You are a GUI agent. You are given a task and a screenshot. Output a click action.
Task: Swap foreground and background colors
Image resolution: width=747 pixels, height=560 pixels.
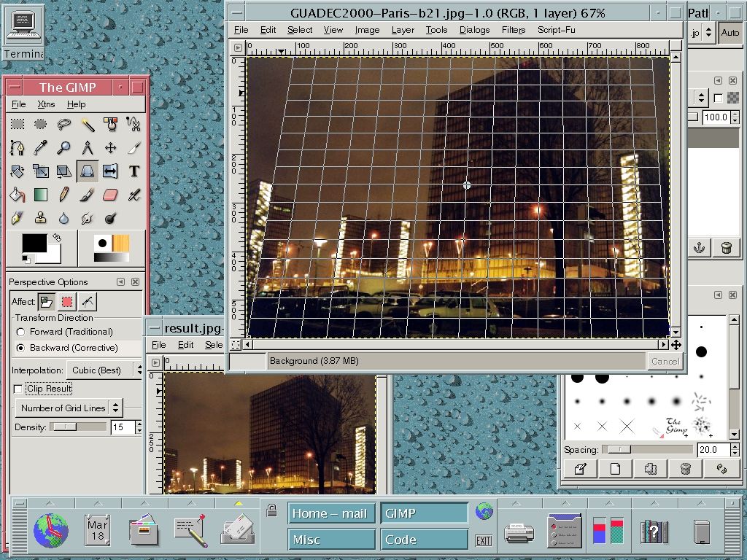click(x=57, y=237)
